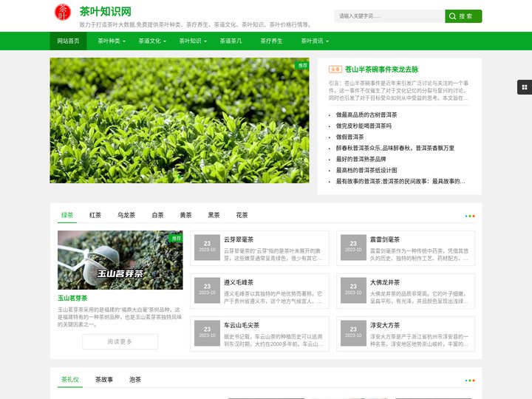Open article 最好的普洱熟茶品牌

pyautogui.click(x=361, y=159)
